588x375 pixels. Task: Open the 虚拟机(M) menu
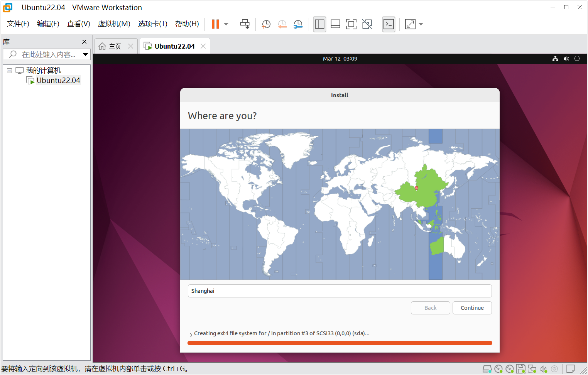[114, 24]
